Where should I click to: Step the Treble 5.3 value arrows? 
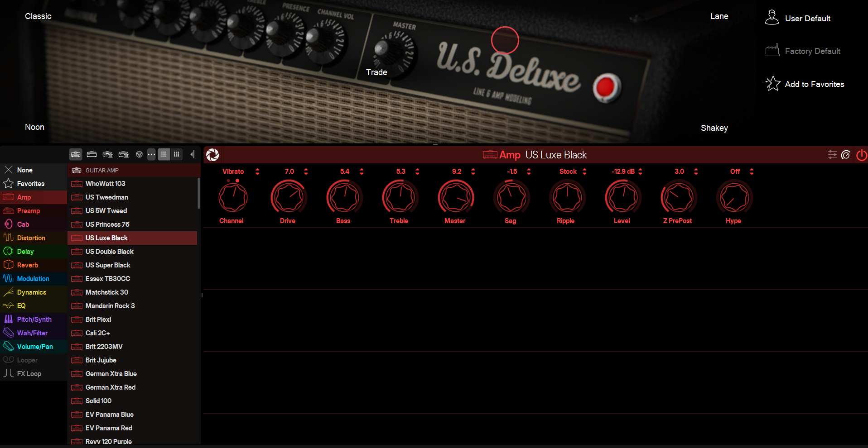pos(417,172)
